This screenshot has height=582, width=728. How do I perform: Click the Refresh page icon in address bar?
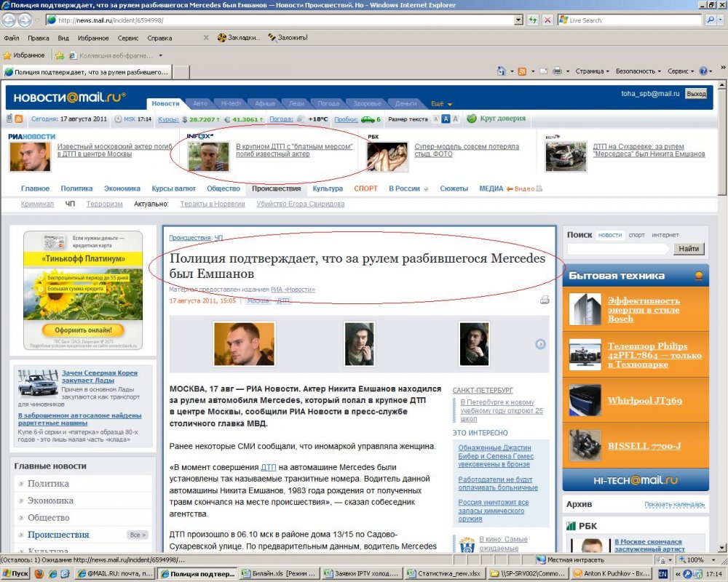click(534, 20)
